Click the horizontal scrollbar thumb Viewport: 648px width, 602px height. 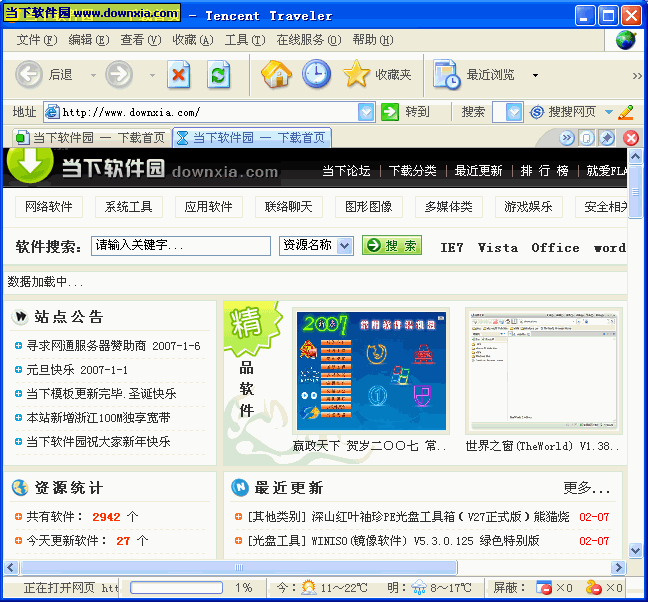point(239,567)
